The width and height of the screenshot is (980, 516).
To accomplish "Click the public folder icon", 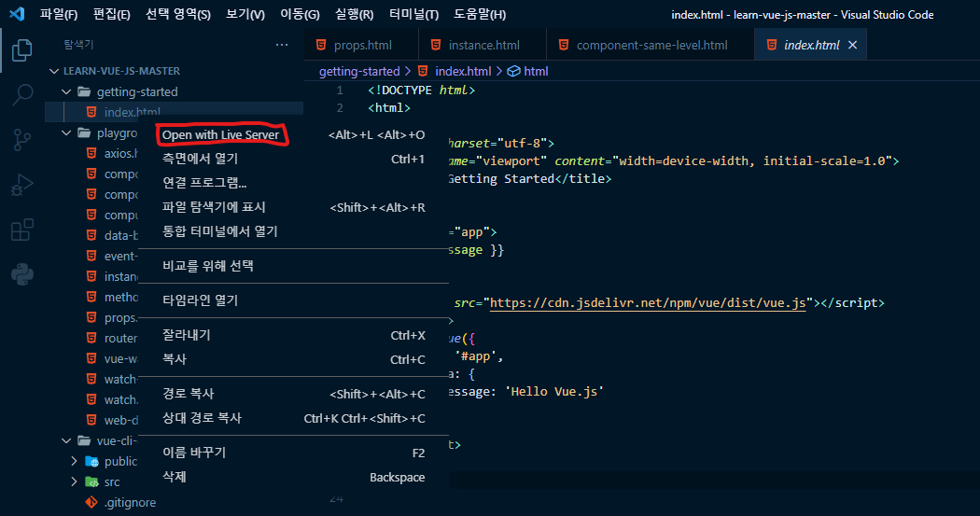I will (x=91, y=461).
